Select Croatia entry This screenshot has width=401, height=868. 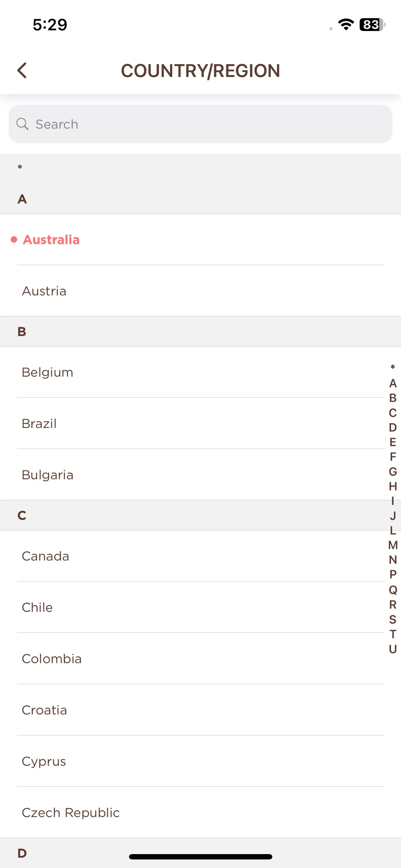(200, 710)
